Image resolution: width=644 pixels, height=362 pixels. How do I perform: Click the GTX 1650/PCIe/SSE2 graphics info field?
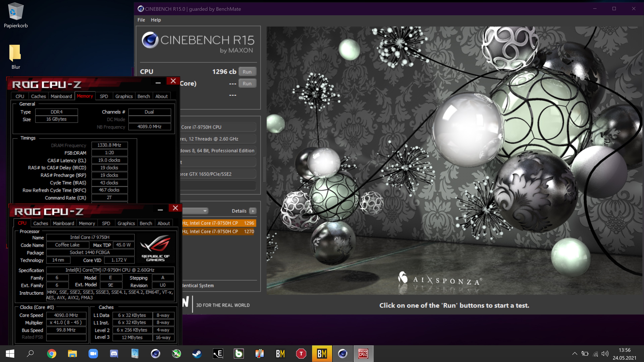218,174
